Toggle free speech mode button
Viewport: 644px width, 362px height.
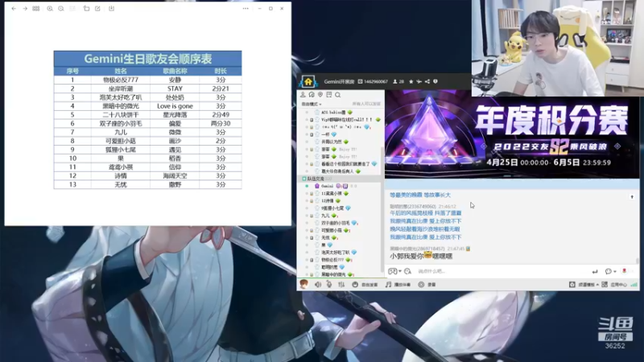pyautogui.click(x=365, y=285)
